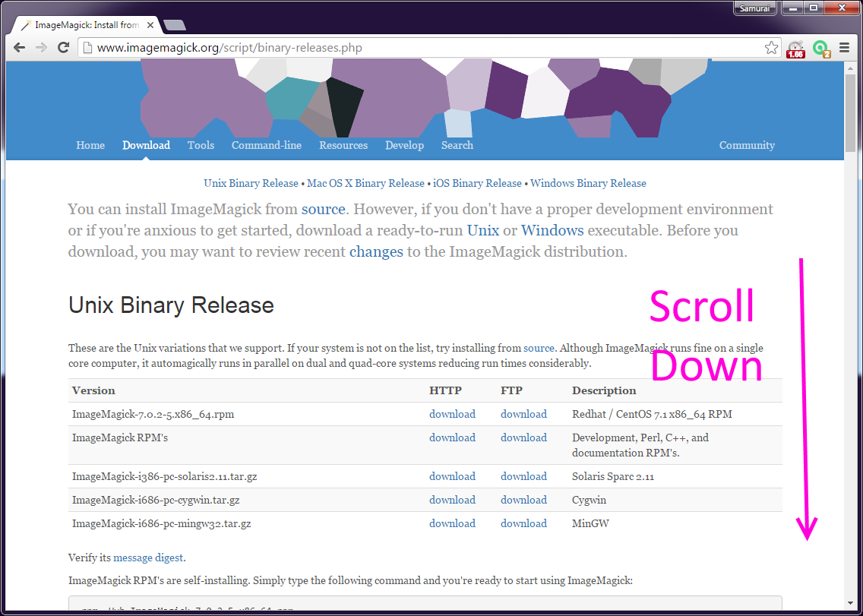Click the address bar URL

tap(229, 48)
